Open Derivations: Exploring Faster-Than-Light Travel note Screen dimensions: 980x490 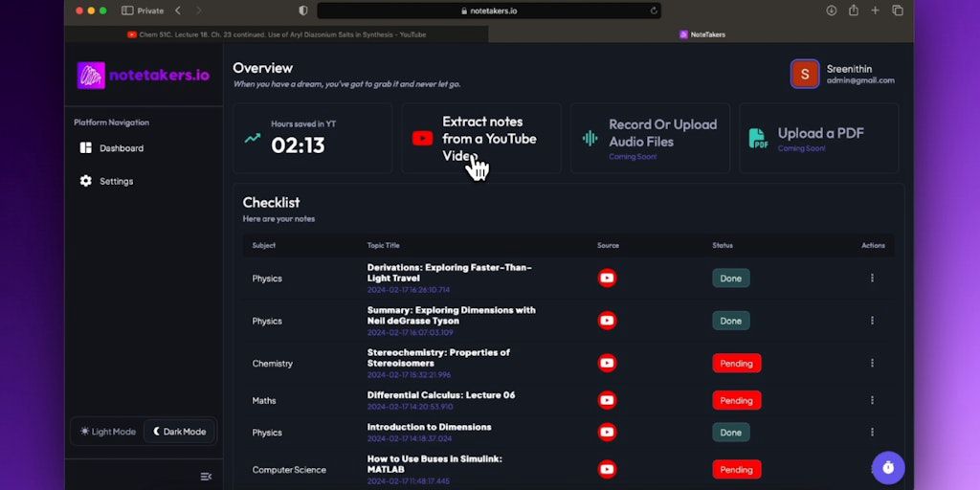(450, 273)
